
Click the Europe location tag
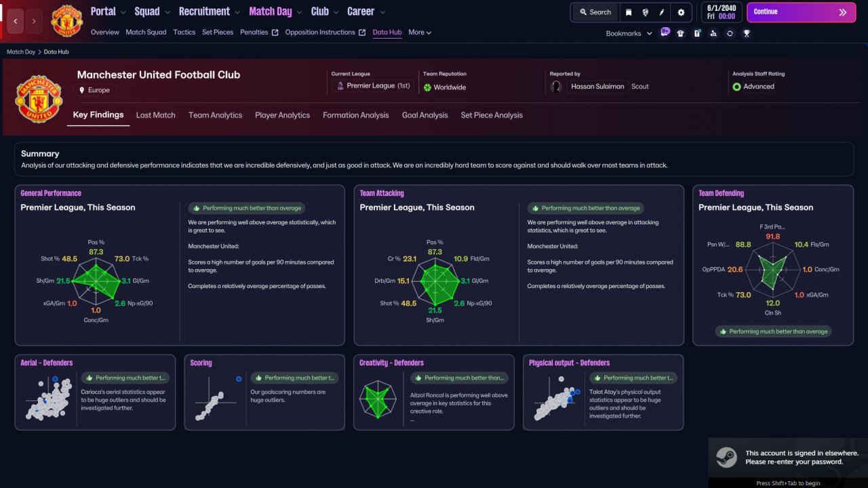[95, 90]
